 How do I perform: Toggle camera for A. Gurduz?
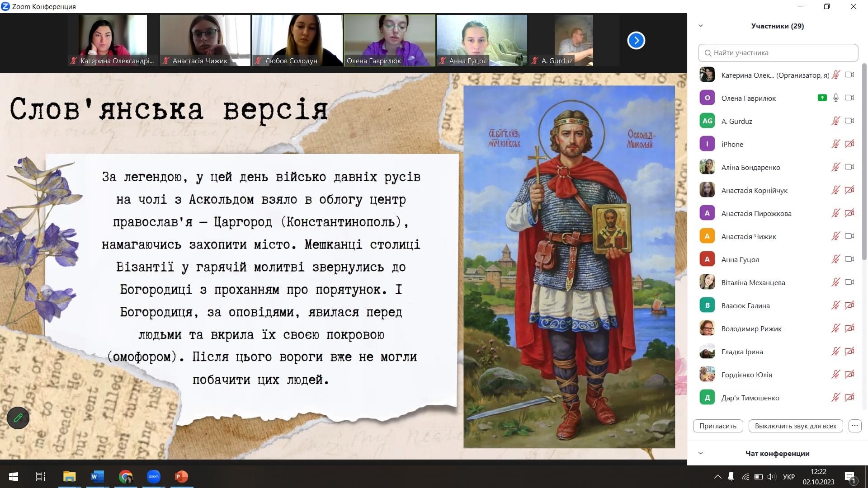849,121
